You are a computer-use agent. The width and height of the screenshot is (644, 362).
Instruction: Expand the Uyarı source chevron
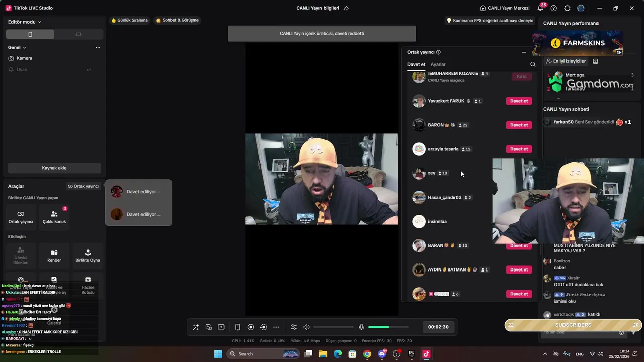coord(89,70)
